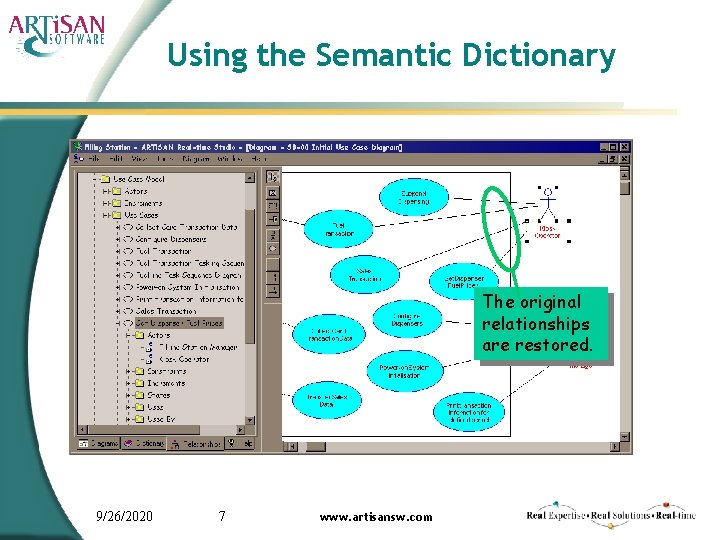Image resolution: width=720 pixels, height=540 pixels.
Task: Click the ARTiSAN Software logo
Action: 57,35
